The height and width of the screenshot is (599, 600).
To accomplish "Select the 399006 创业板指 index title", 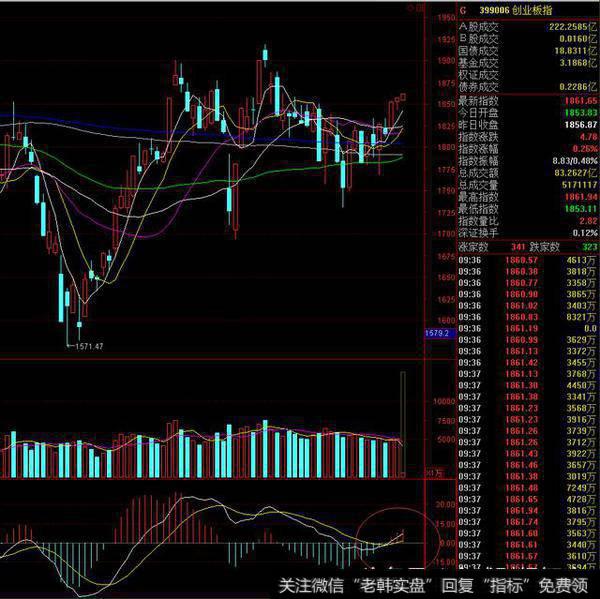I will point(516,10).
